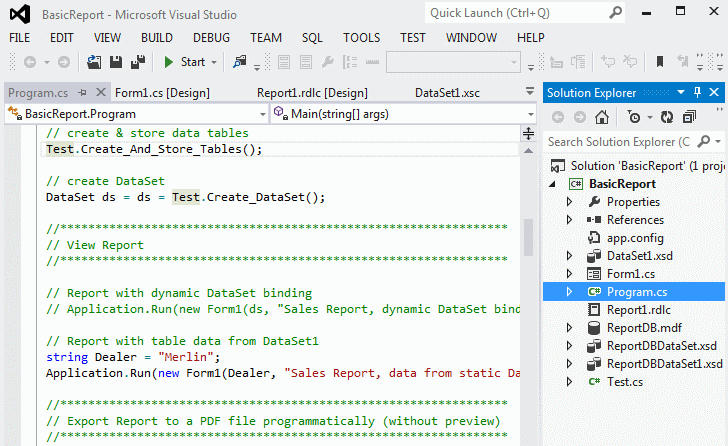This screenshot has width=728, height=446.
Task: Expand the ReportDB.mdf node
Action: coord(570,328)
